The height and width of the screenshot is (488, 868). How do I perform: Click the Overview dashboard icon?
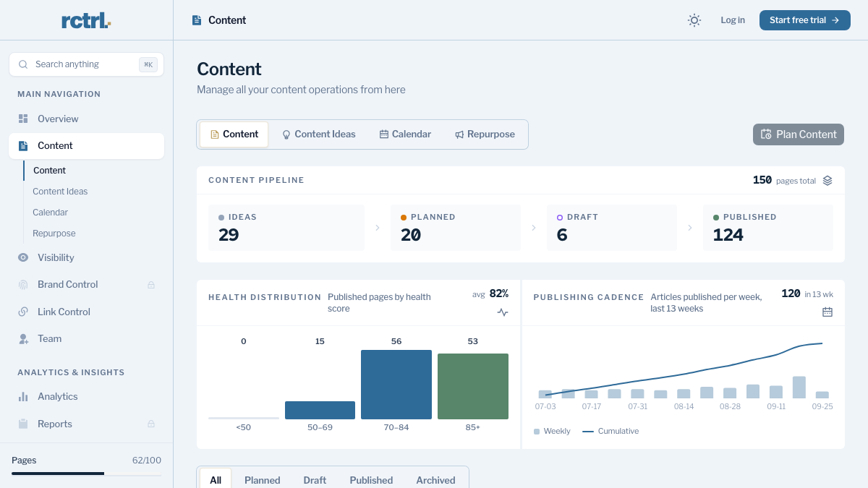[x=23, y=119]
